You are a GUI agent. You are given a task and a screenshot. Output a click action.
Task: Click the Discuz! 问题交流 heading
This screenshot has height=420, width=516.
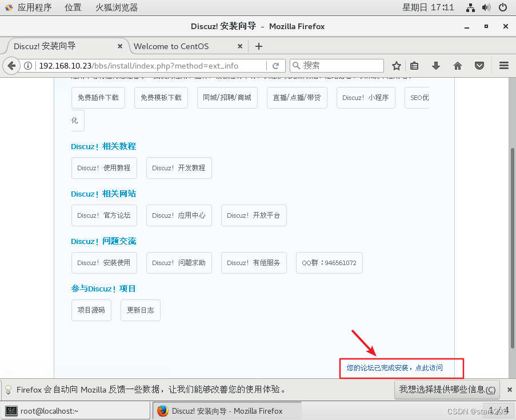coord(103,241)
